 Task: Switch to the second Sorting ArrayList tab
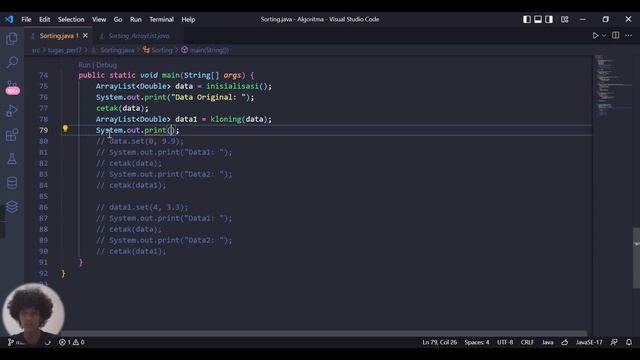pyautogui.click(x=138, y=36)
